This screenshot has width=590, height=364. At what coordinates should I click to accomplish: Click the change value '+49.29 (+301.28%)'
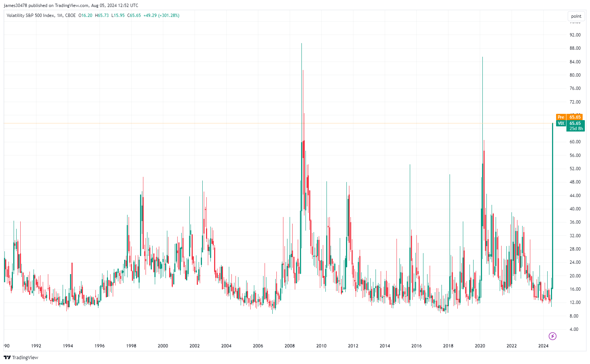click(161, 15)
